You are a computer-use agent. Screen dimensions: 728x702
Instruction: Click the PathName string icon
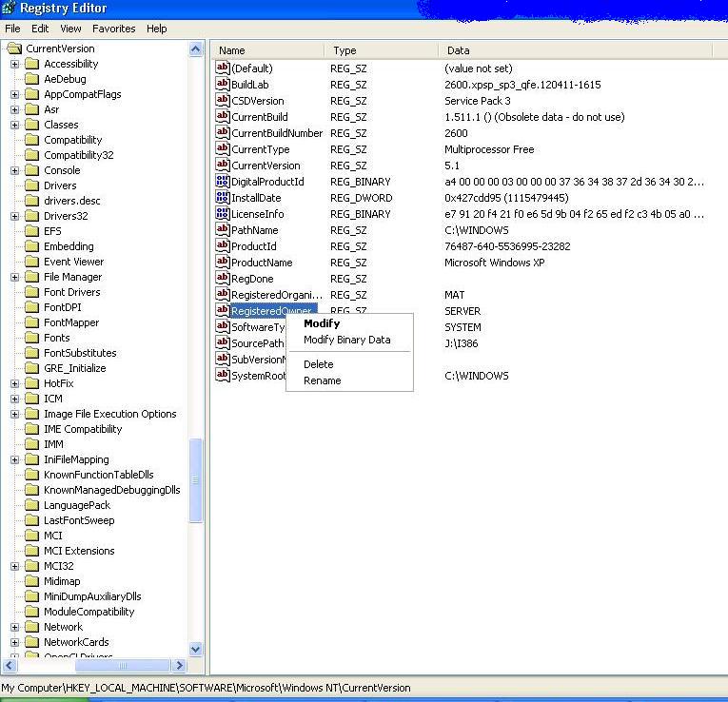[223, 229]
